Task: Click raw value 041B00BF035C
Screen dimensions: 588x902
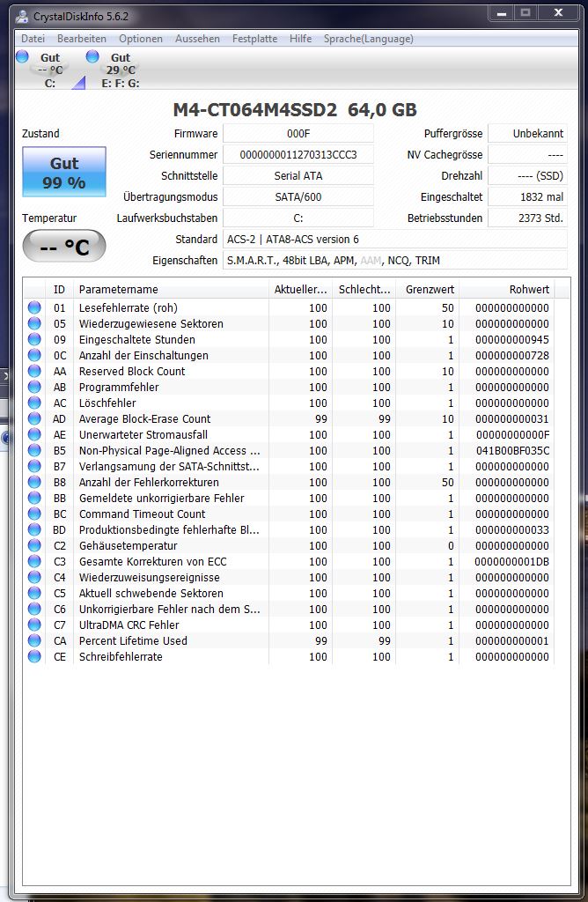Action: pos(512,450)
